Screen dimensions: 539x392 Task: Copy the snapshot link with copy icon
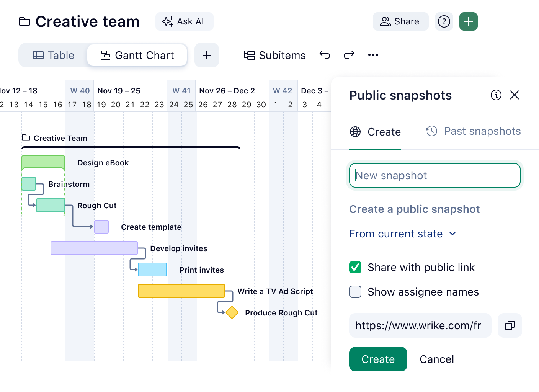pos(510,325)
